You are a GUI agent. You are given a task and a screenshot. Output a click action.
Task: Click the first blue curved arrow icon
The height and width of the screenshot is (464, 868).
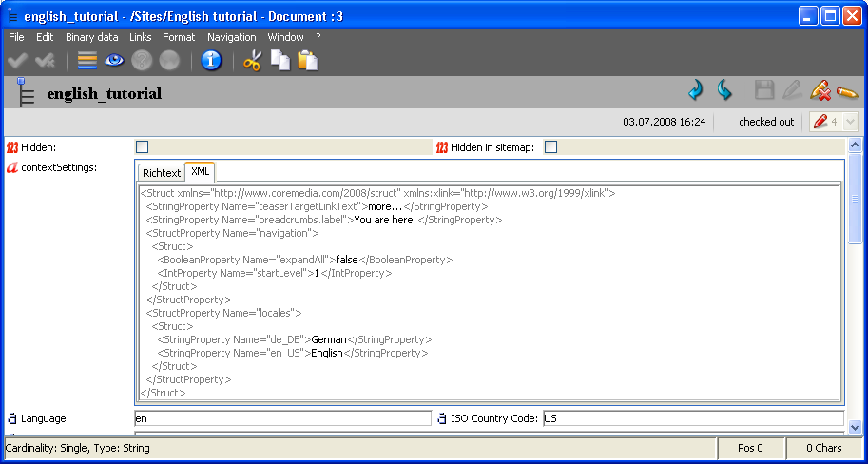point(696,89)
